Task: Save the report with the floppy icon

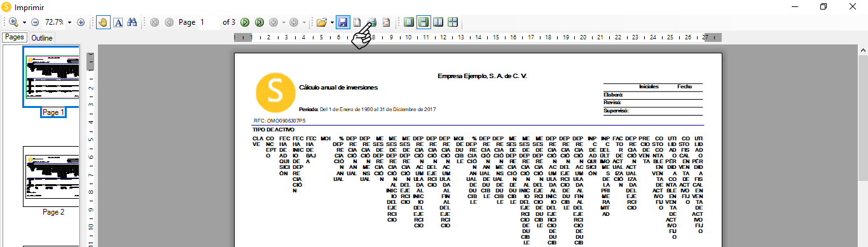Action: 343,22
